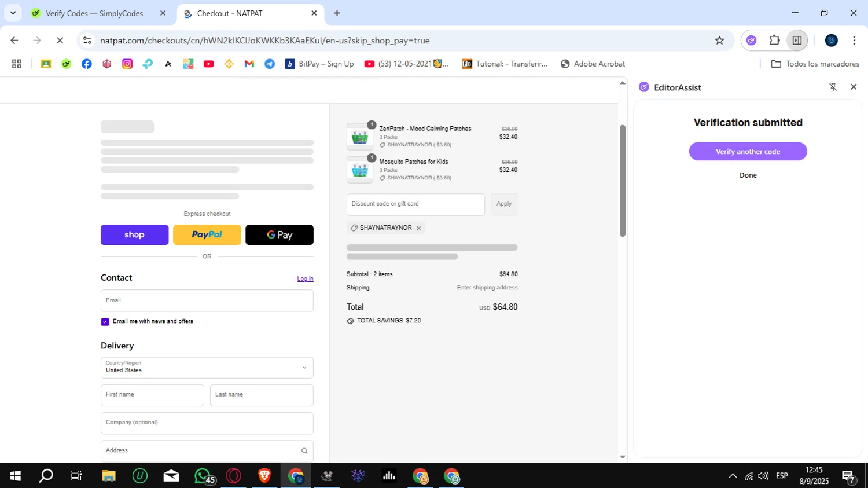Open the Binance bookmark icon
The image size is (868, 488).
pos(229,64)
